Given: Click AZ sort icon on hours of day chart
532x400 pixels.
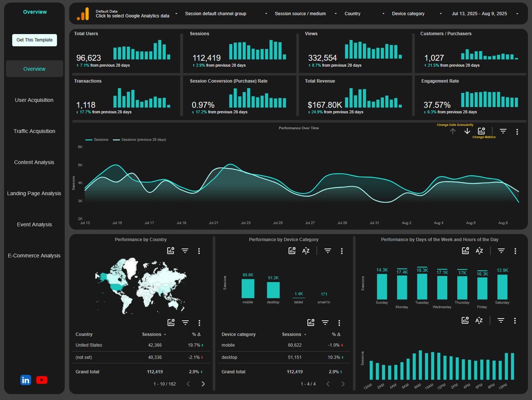Looking at the screenshot, I should (479, 320).
